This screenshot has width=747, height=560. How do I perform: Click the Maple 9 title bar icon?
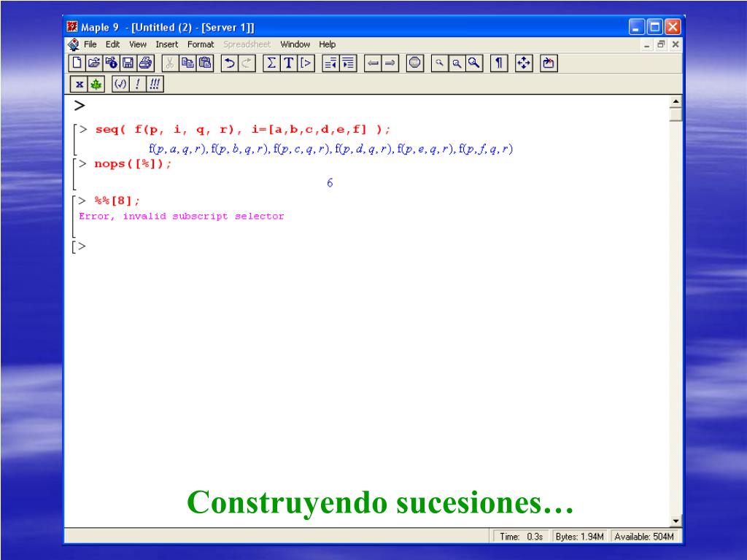[72, 27]
